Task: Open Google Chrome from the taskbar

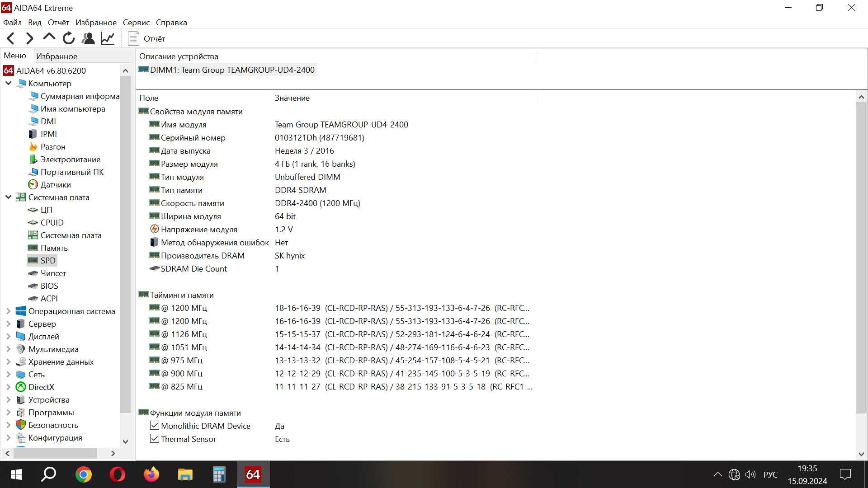Action: [x=83, y=474]
